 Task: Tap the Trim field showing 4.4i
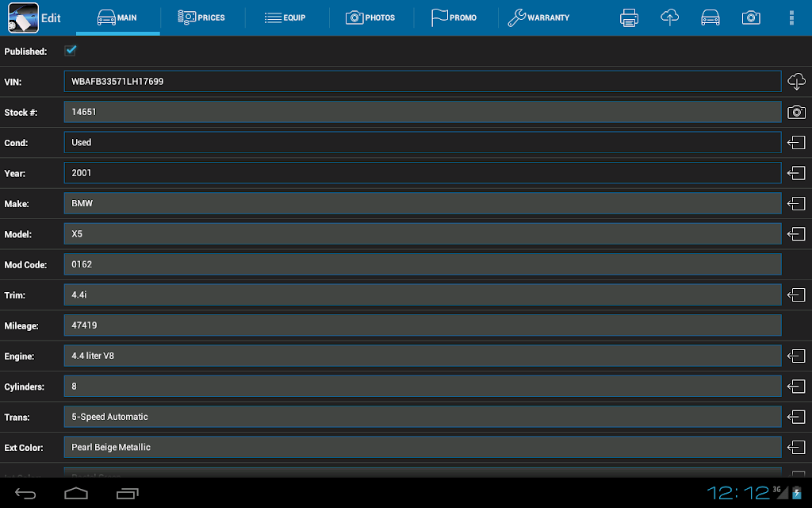[x=423, y=295]
